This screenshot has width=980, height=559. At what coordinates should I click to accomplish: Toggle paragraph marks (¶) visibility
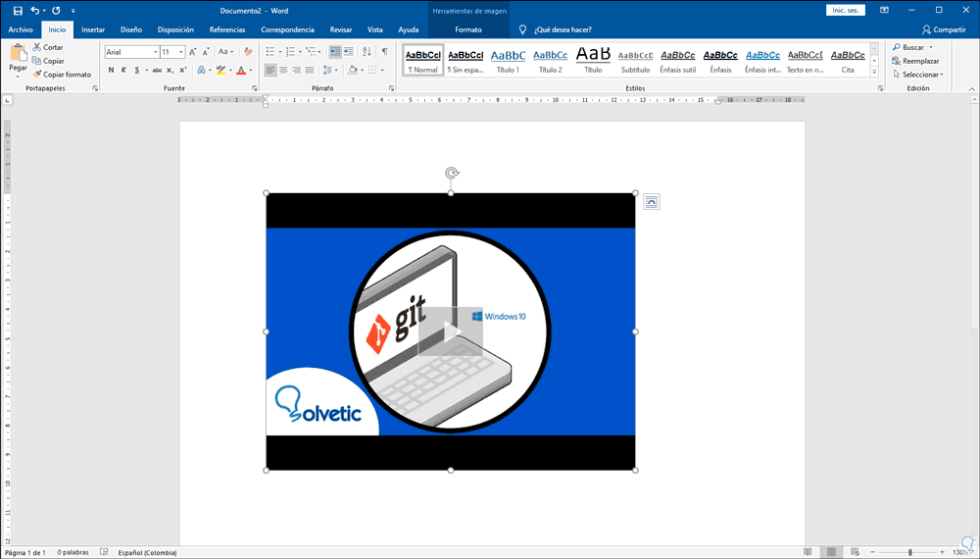385,52
